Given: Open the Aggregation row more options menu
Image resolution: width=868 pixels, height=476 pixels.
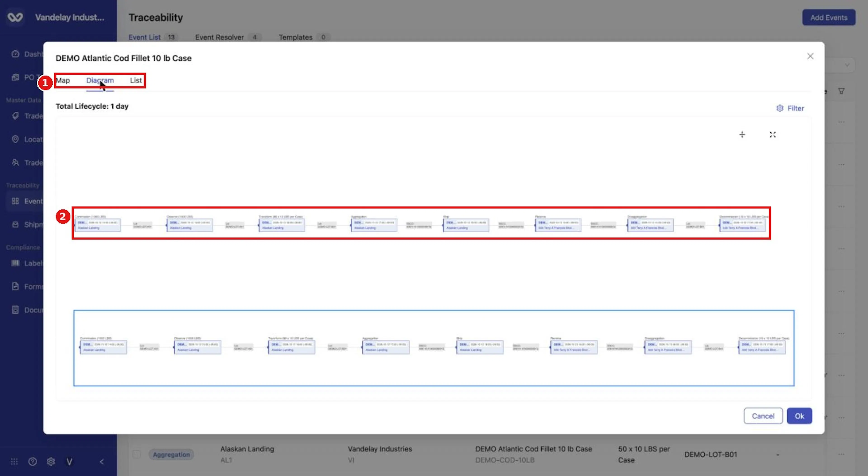Looking at the screenshot, I should (x=841, y=455).
